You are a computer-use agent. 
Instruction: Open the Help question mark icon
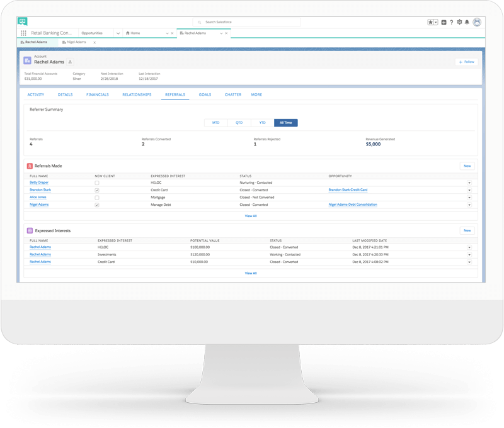(452, 22)
